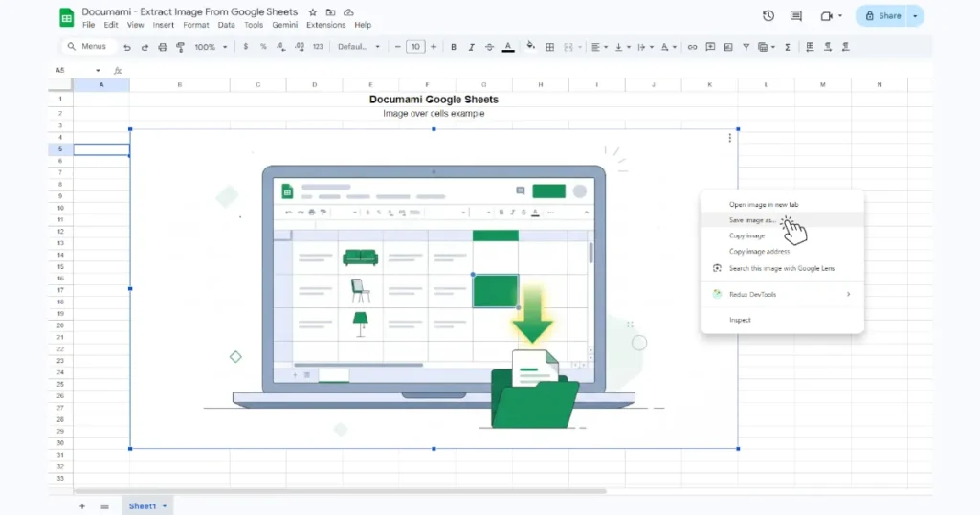The image size is (980, 515).
Task: Click the Menus search box
Action: coord(87,46)
